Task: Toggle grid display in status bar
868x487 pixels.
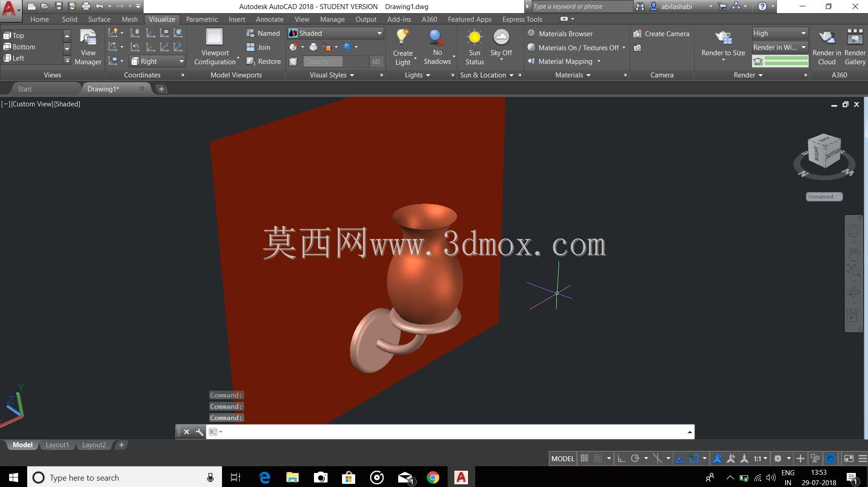Action: (x=584, y=458)
